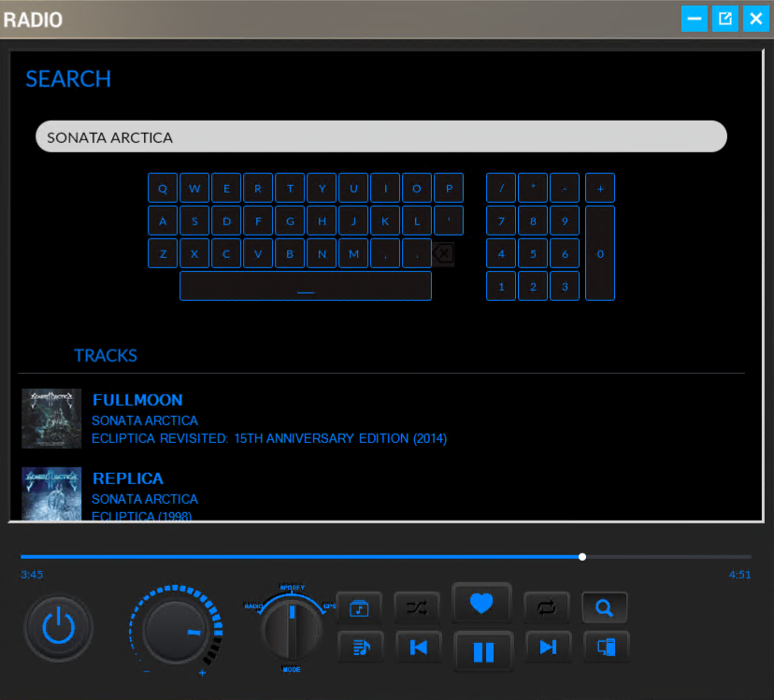
Task: Skip to the next track
Action: coord(548,647)
